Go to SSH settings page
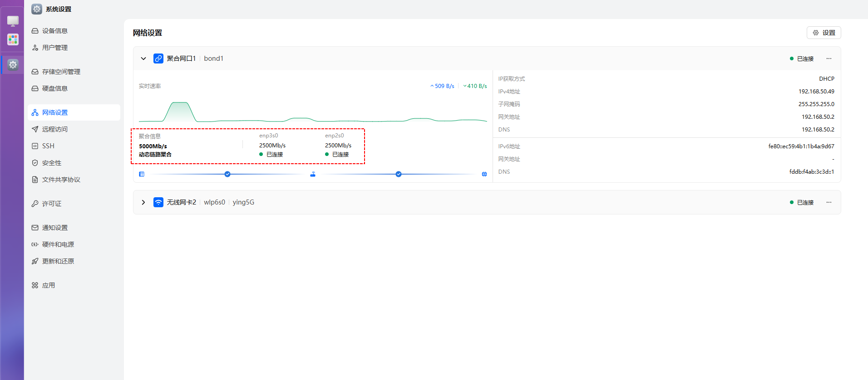 coord(48,146)
